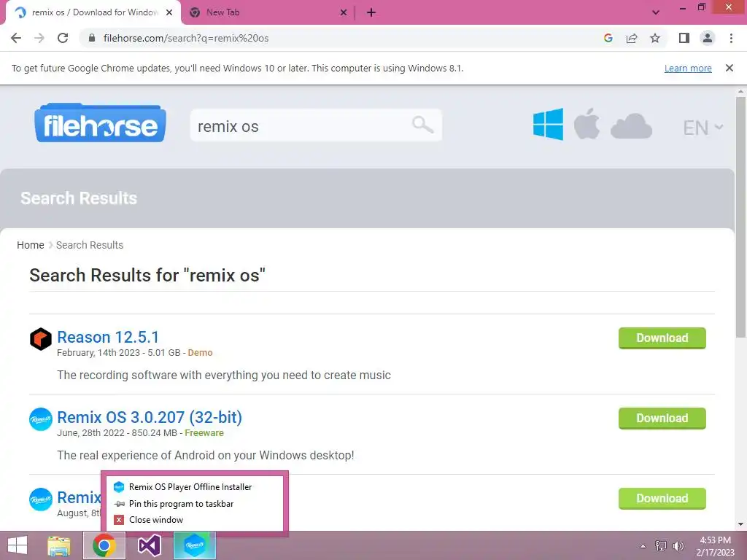Screen dimensions: 747x560
Task: Click the scrollbar down arrow
Action: [741, 524]
